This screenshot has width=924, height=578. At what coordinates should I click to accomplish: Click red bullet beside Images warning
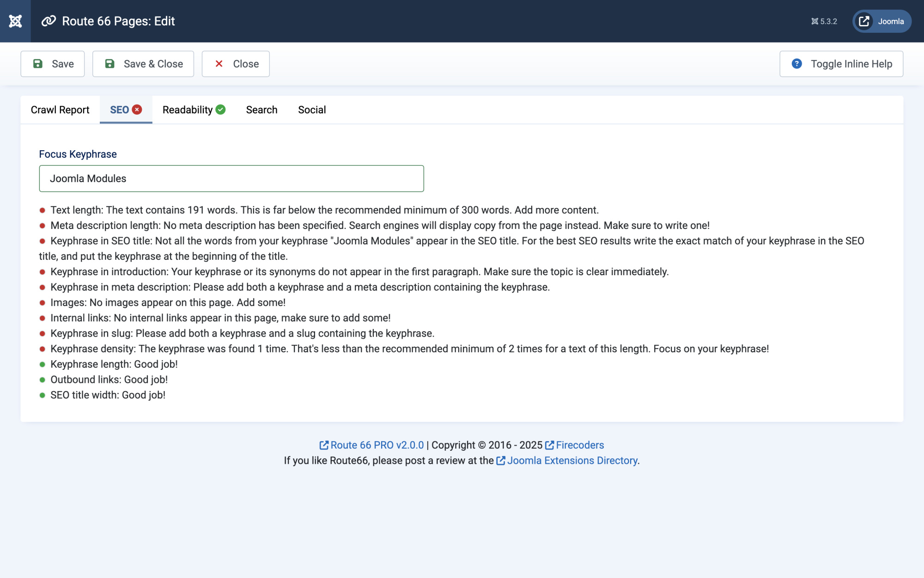[42, 303]
